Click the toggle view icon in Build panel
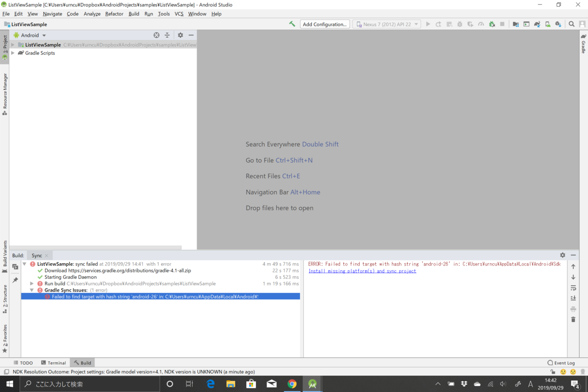Image resolution: width=588 pixels, height=392 pixels. coord(15,267)
